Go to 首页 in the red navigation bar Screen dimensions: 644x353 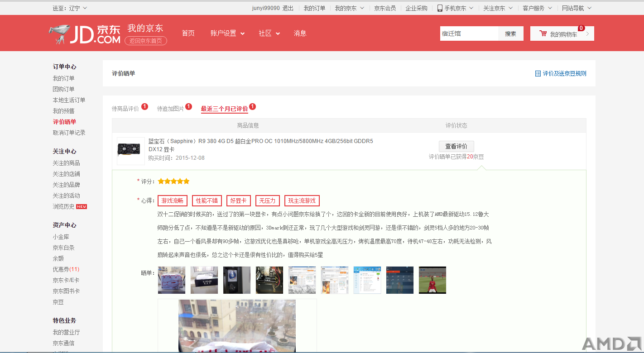tap(188, 33)
